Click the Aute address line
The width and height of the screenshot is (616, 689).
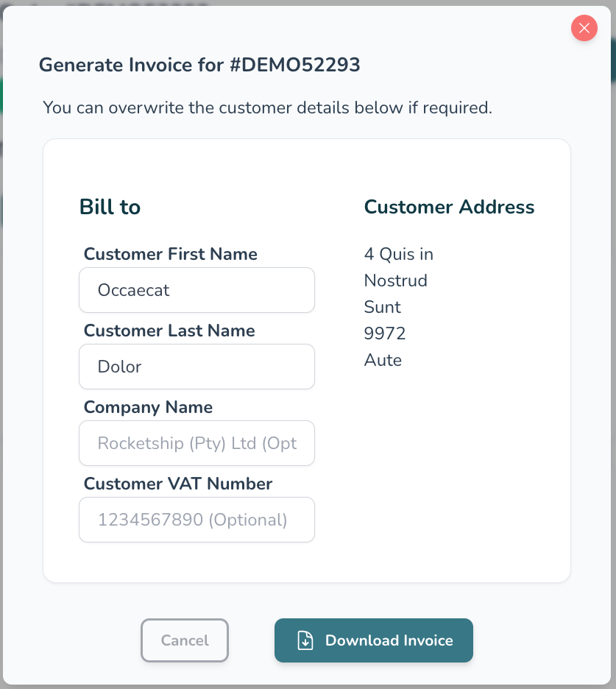383,360
